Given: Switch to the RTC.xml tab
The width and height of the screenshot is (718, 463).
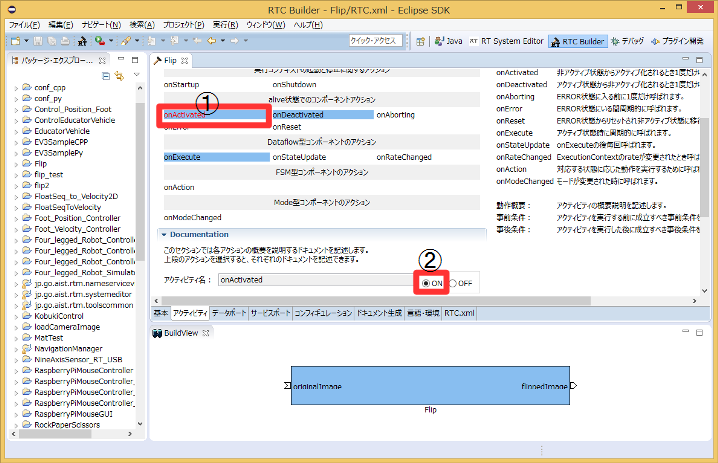Looking at the screenshot, I should click(x=459, y=313).
